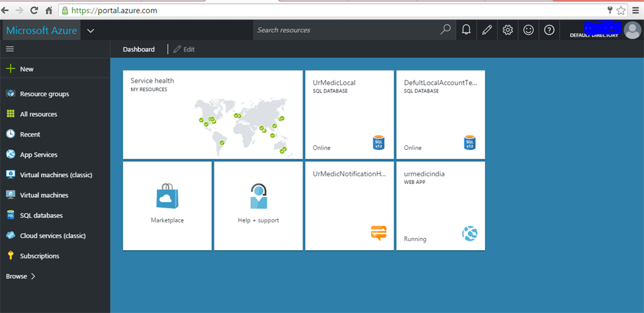
Task: Click the Service health world map
Action: (x=243, y=128)
